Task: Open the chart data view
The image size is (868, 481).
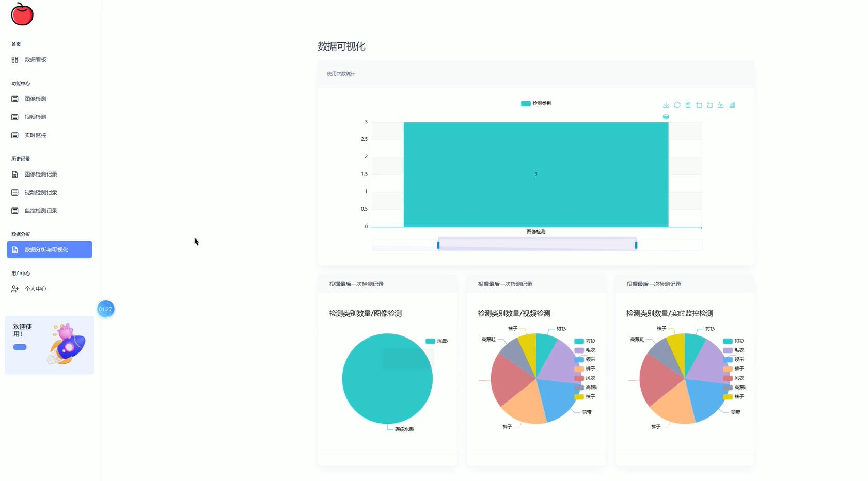Action: (688, 105)
